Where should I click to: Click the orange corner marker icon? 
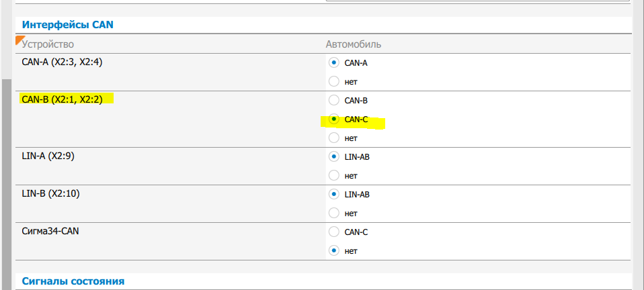click(19, 40)
